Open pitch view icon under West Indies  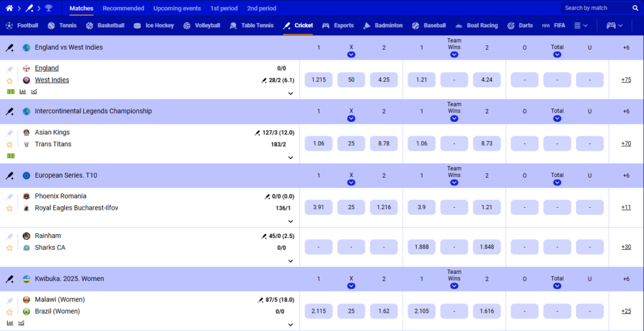(x=11, y=92)
